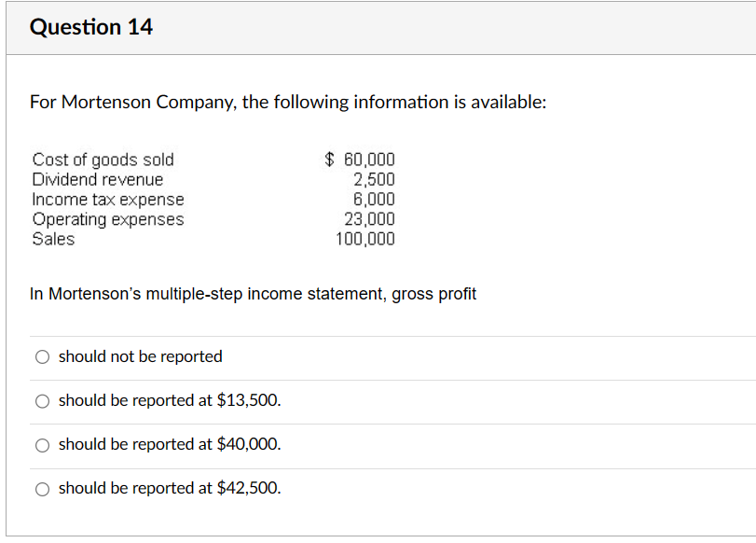Screen dimensions: 756x543
Task: Select radio button for "$13,500" answer
Action: click(x=42, y=400)
